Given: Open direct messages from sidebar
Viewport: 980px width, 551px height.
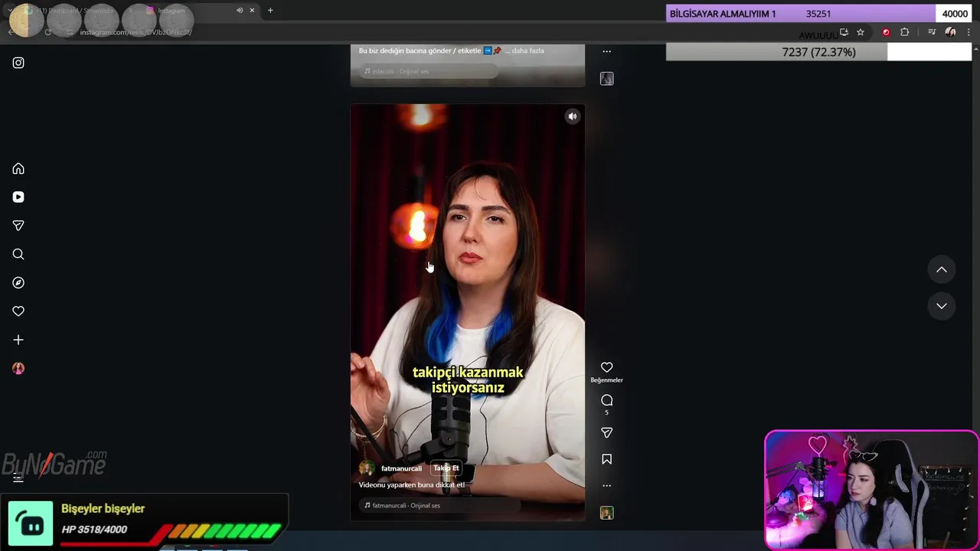Looking at the screenshot, I should point(18,226).
